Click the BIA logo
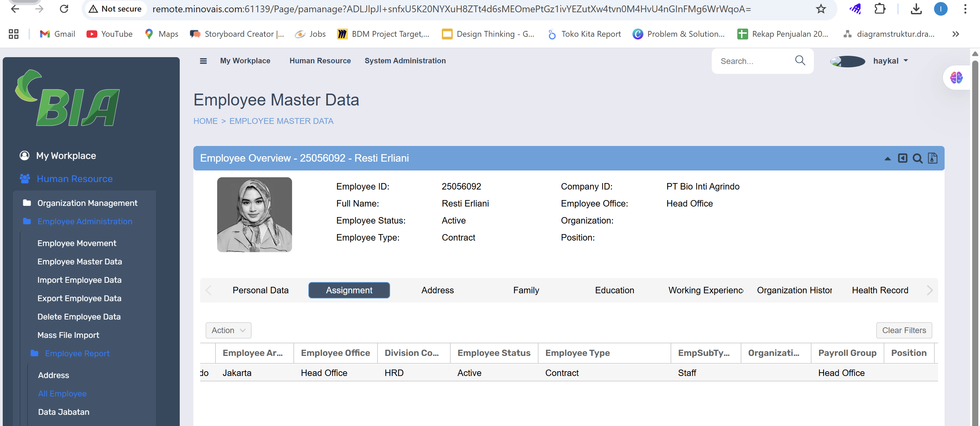 point(67,98)
